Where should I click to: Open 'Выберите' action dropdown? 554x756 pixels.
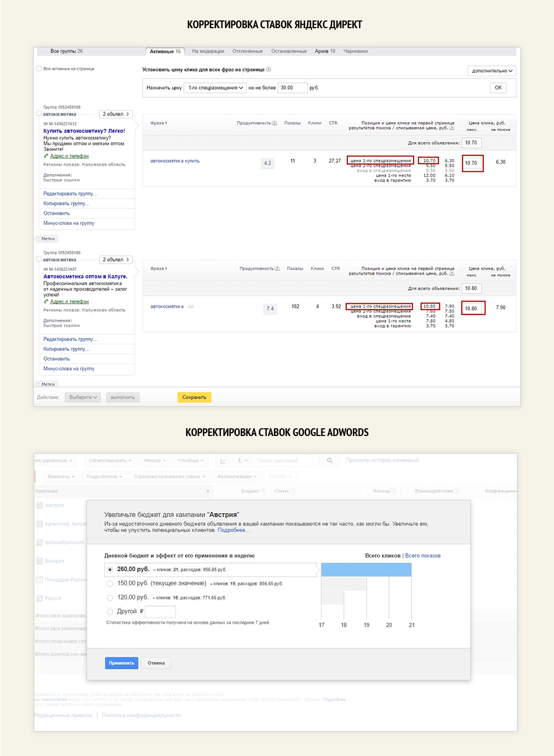click(83, 397)
